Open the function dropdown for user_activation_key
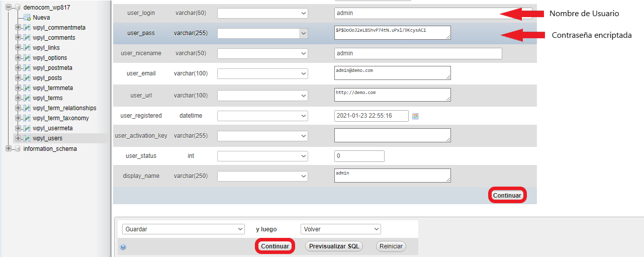 262,136
